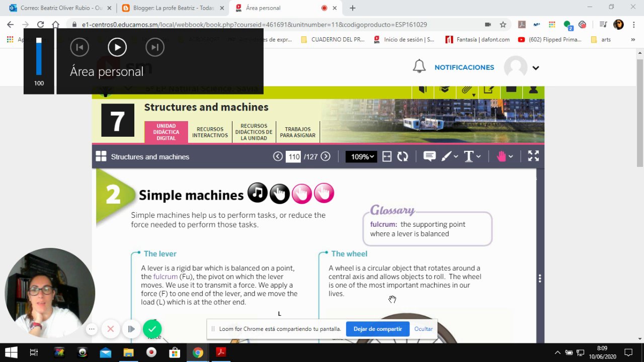Open the 109% zoom level dropdown

tap(361, 156)
